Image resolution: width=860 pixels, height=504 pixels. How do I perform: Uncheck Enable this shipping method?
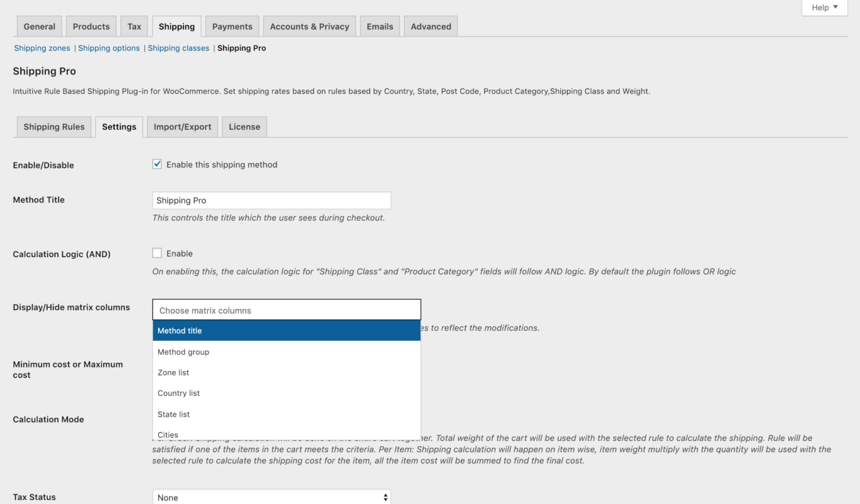tap(157, 164)
